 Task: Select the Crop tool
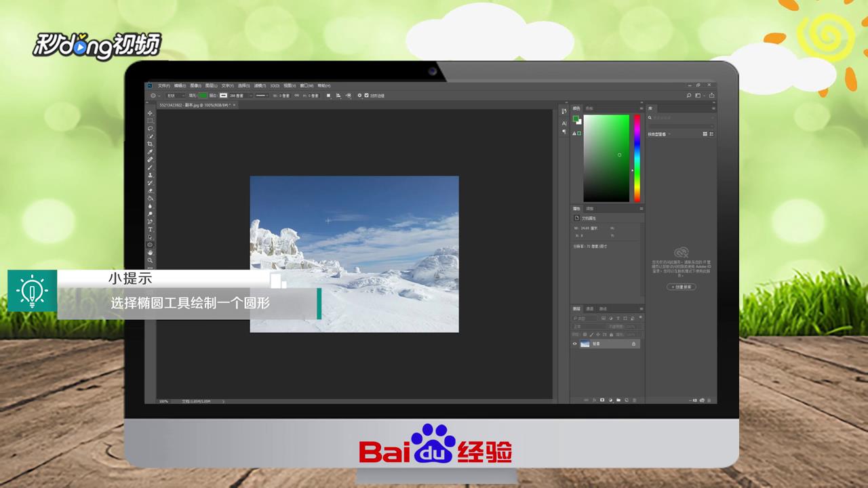[x=150, y=144]
